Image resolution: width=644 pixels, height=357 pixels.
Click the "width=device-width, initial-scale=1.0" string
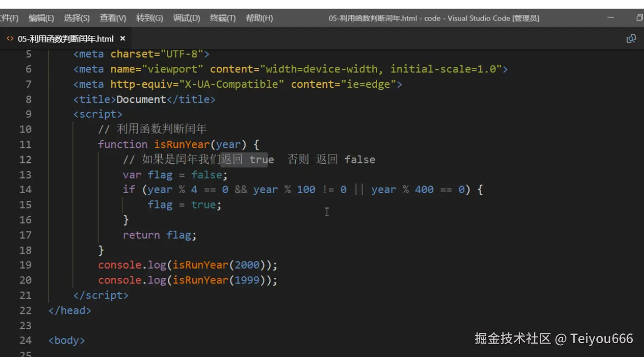coord(381,69)
